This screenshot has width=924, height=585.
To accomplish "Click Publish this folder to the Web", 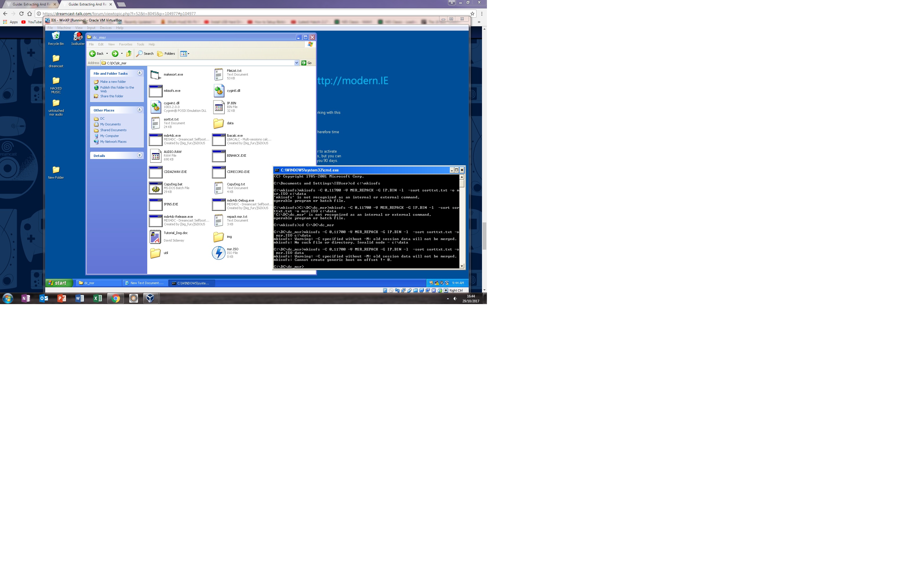I will 117,89.
